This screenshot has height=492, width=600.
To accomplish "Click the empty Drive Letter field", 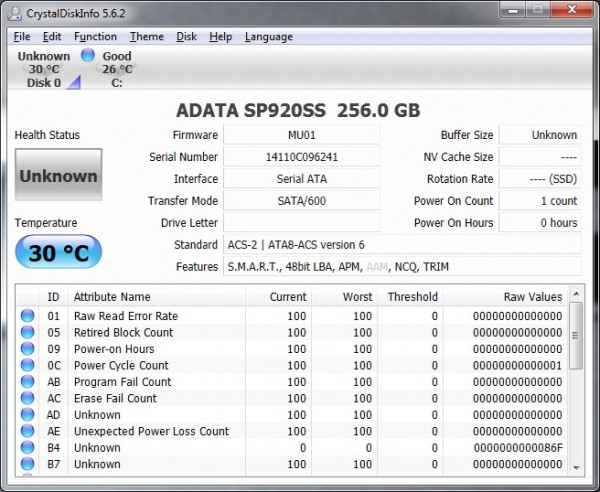I will click(302, 223).
